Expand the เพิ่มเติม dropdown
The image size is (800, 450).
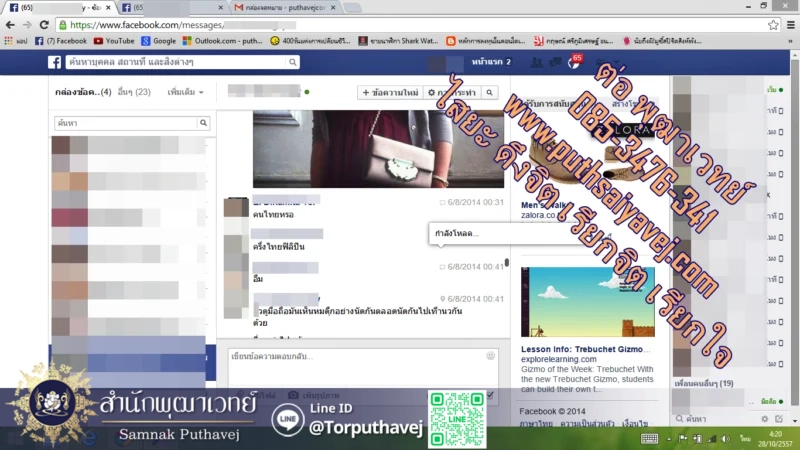(x=186, y=92)
